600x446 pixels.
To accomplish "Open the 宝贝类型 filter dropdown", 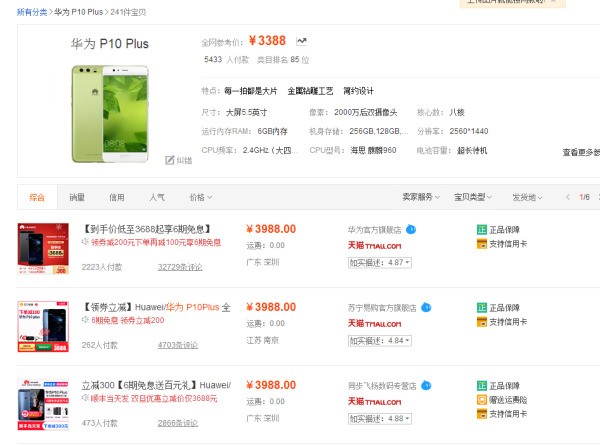I will click(473, 197).
